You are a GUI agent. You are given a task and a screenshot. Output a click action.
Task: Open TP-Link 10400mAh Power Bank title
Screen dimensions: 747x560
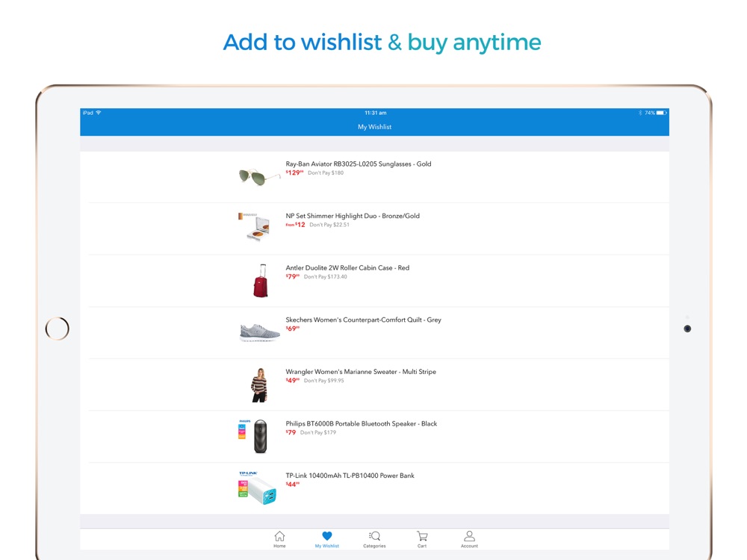(x=350, y=475)
